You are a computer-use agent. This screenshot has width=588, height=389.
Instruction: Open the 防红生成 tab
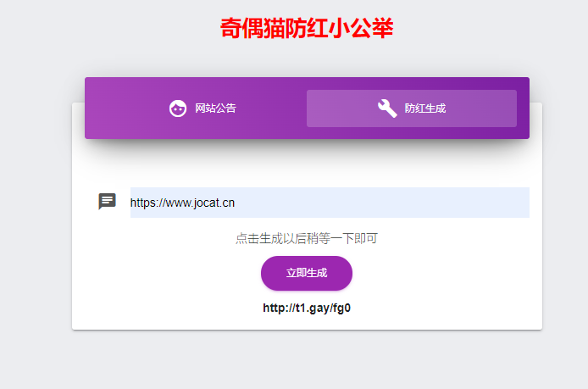412,108
